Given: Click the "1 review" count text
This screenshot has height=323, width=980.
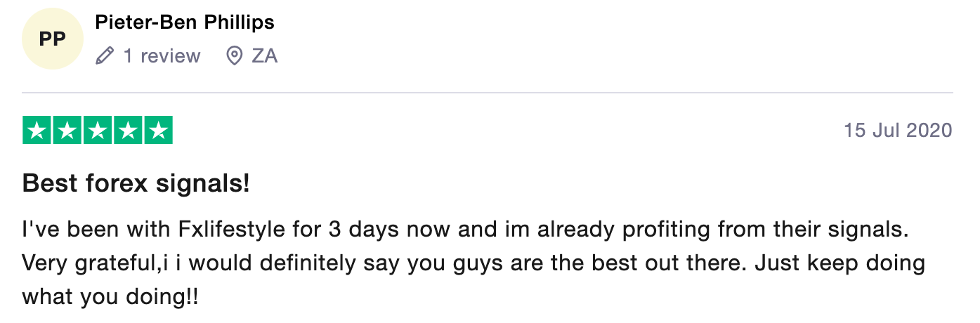Looking at the screenshot, I should coord(162,56).
